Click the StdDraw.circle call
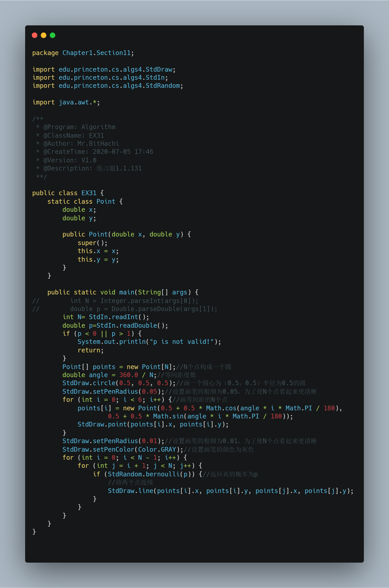The height and width of the screenshot is (588, 389). point(119,383)
